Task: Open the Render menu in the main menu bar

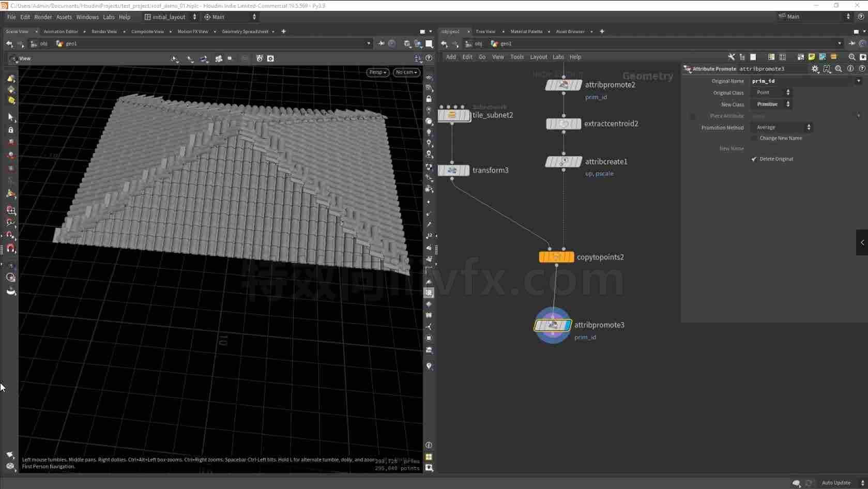Action: click(x=43, y=17)
